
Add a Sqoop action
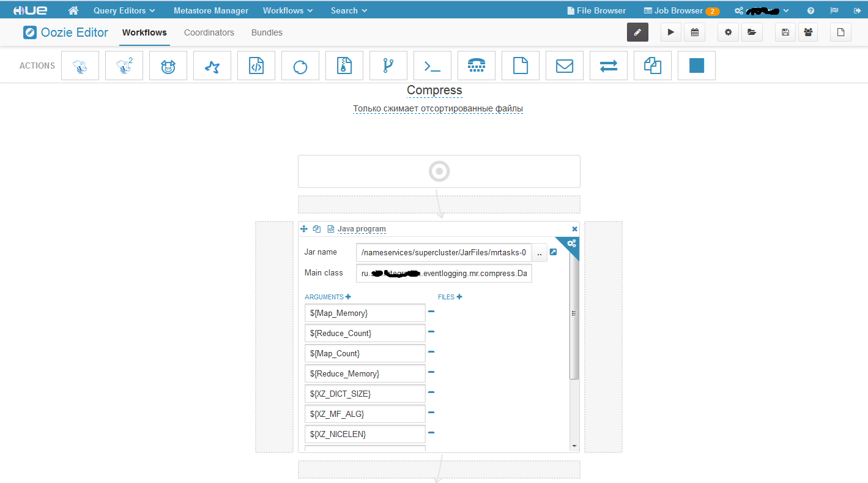pos(300,66)
